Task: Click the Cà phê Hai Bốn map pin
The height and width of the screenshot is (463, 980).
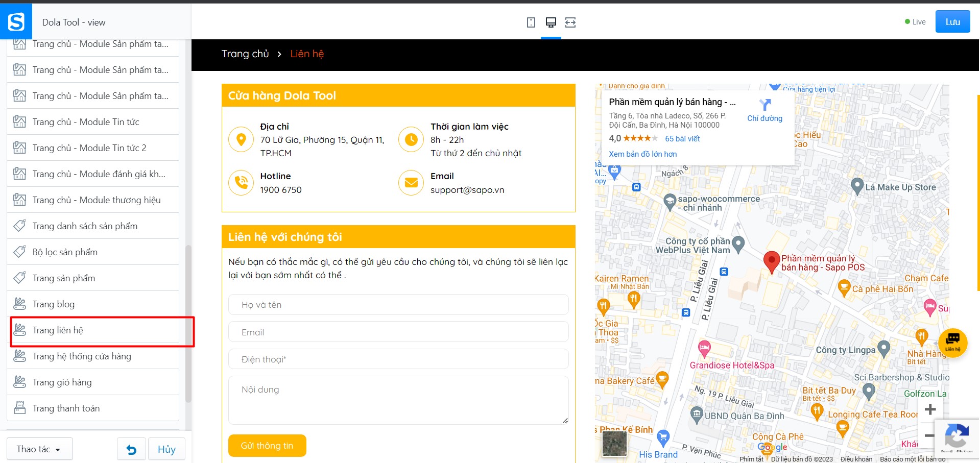Action: (844, 288)
